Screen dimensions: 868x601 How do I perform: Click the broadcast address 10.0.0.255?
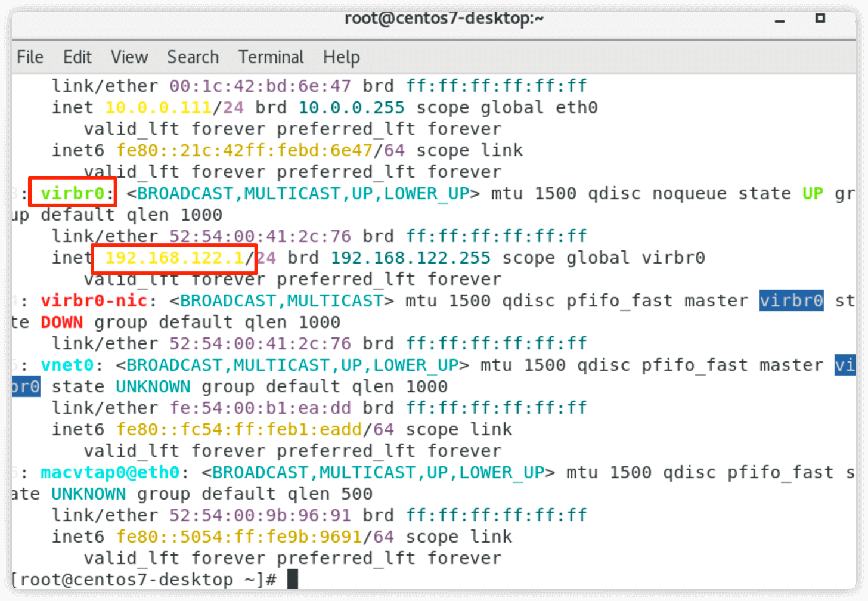pos(352,107)
